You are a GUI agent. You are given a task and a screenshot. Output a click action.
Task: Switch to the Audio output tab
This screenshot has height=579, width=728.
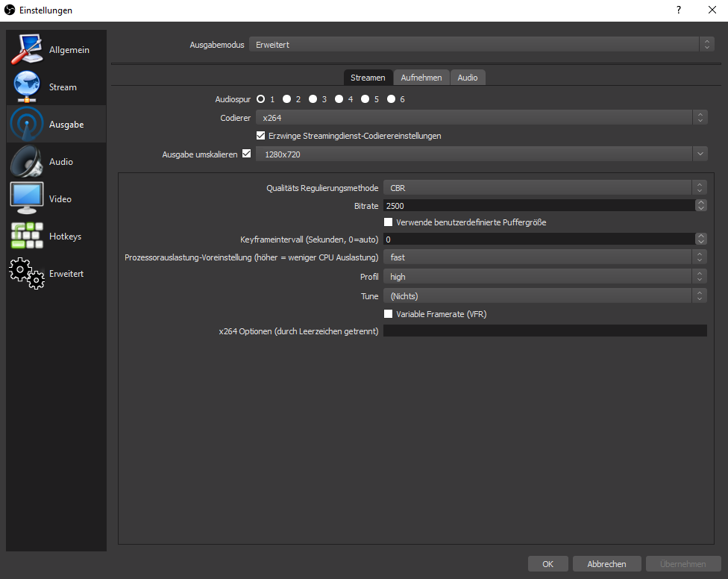(468, 78)
